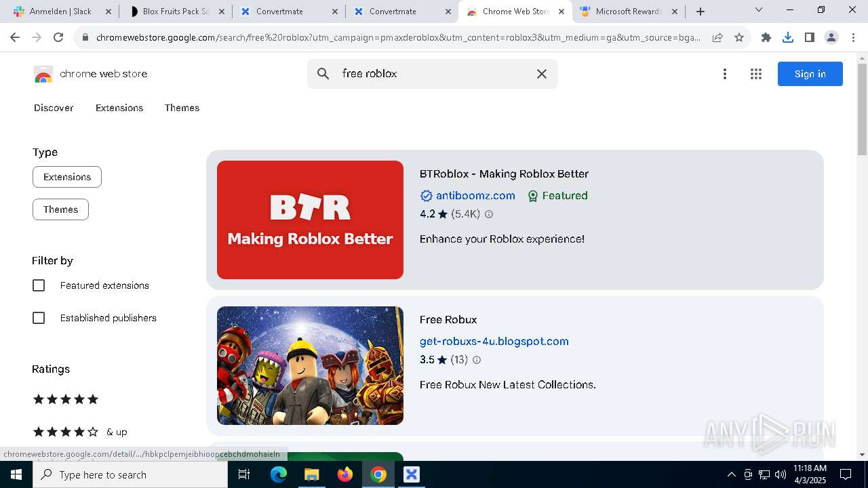868x488 pixels.
Task: Switch to the Microsoft Rewards tab
Action: [628, 12]
